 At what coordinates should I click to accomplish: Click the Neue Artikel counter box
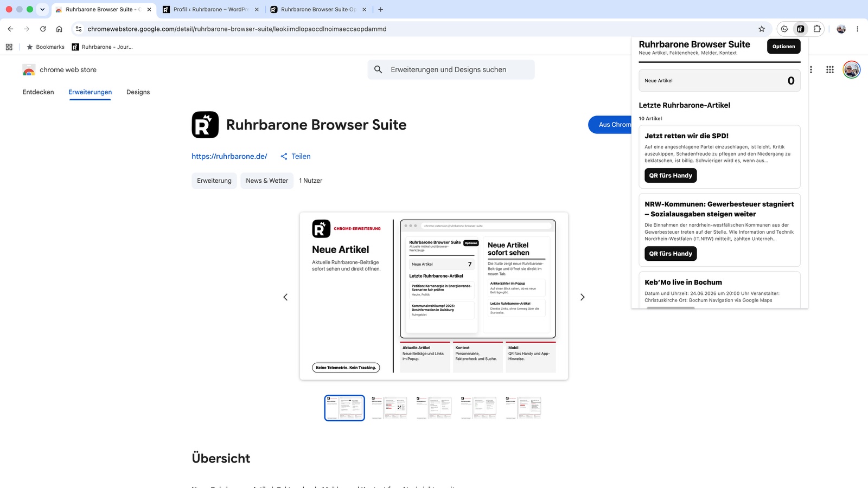719,81
